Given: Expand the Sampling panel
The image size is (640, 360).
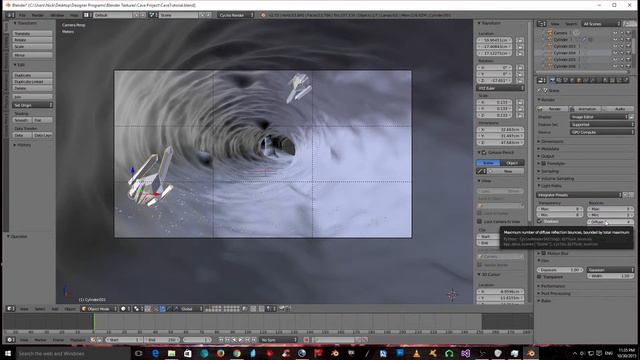Looking at the screenshot, I should point(548,171).
